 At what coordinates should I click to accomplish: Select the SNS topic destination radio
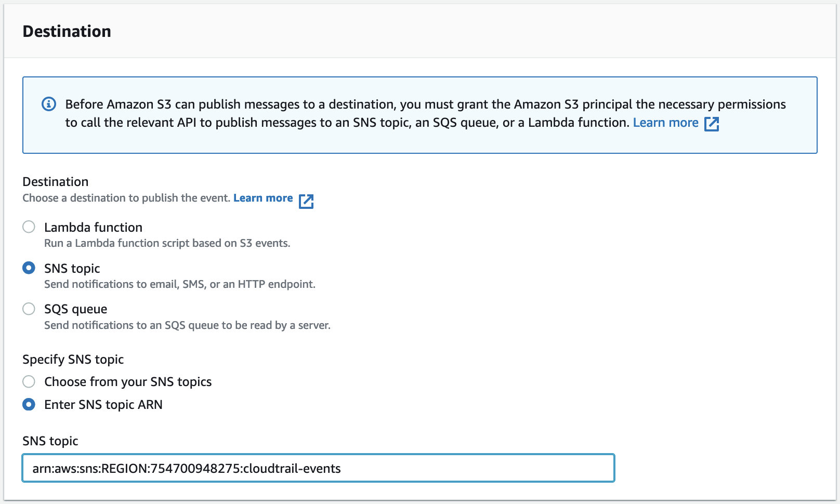tap(29, 268)
